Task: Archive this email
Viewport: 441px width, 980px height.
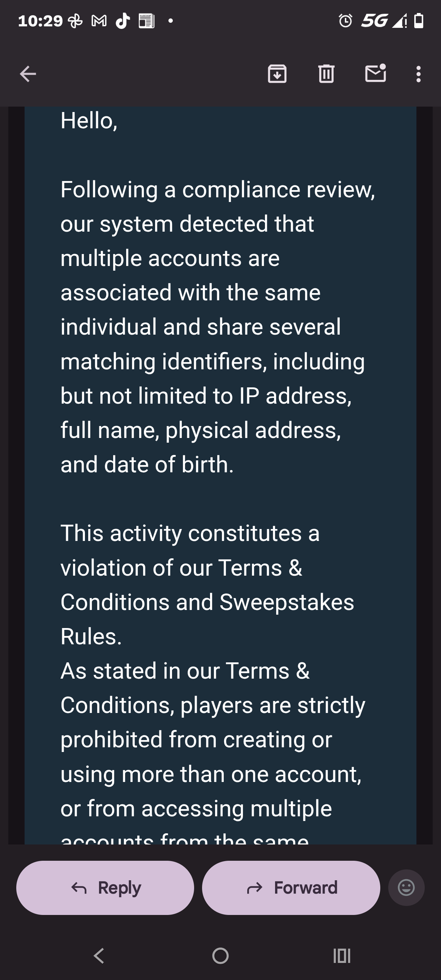Action: (277, 74)
